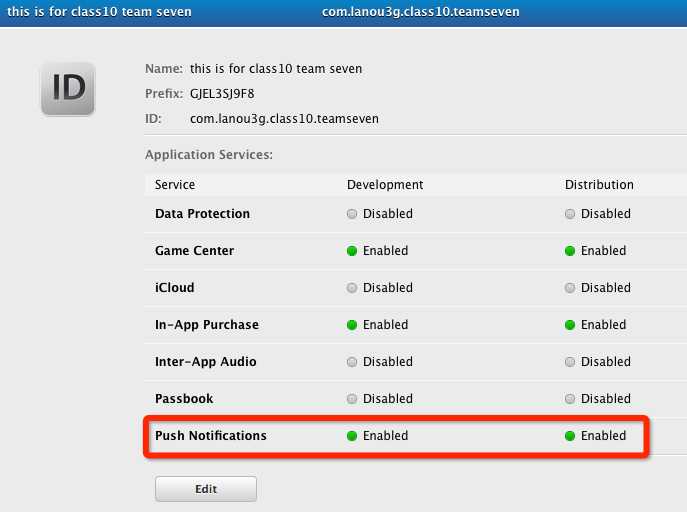
Task: Select the Distribution column header
Action: tap(599, 185)
